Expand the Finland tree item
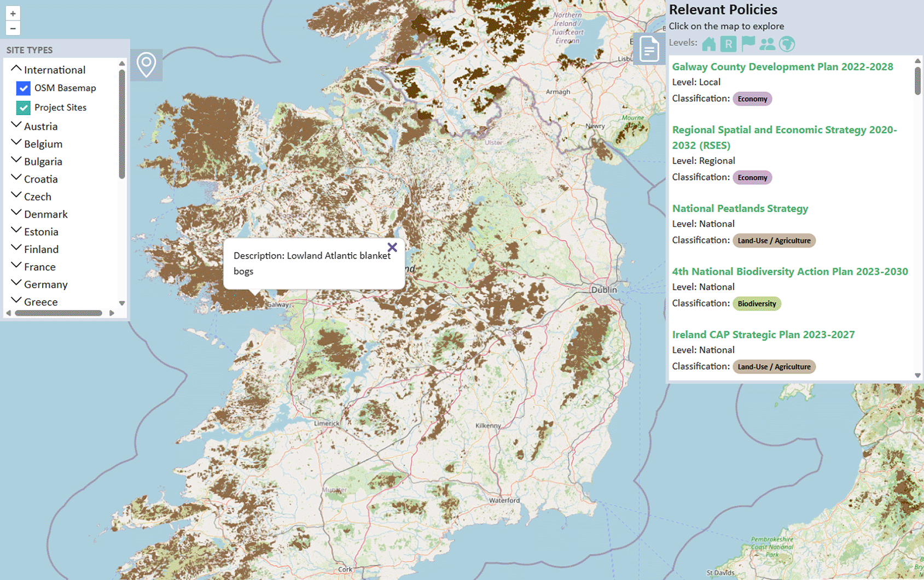The width and height of the screenshot is (924, 580). tap(16, 248)
